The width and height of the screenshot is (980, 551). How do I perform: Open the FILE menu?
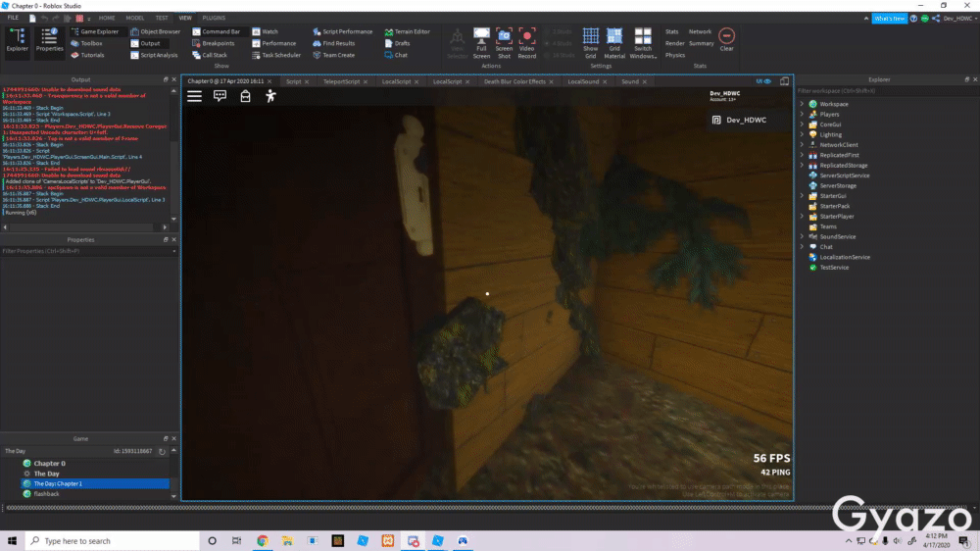(13, 18)
